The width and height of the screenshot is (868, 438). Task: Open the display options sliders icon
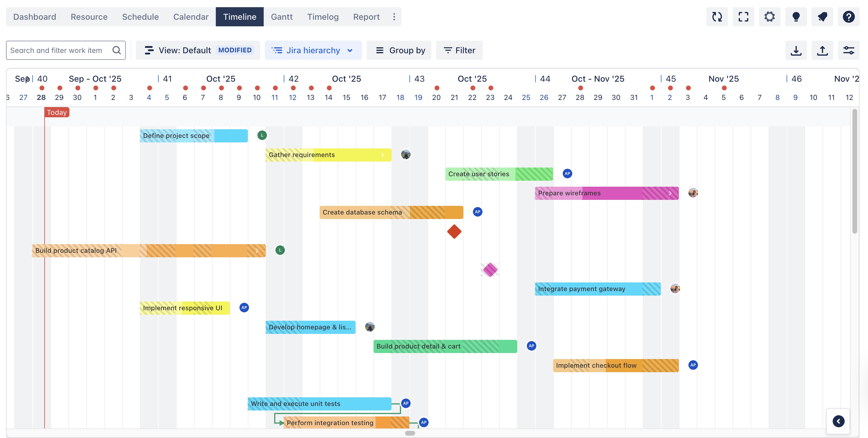tap(848, 51)
